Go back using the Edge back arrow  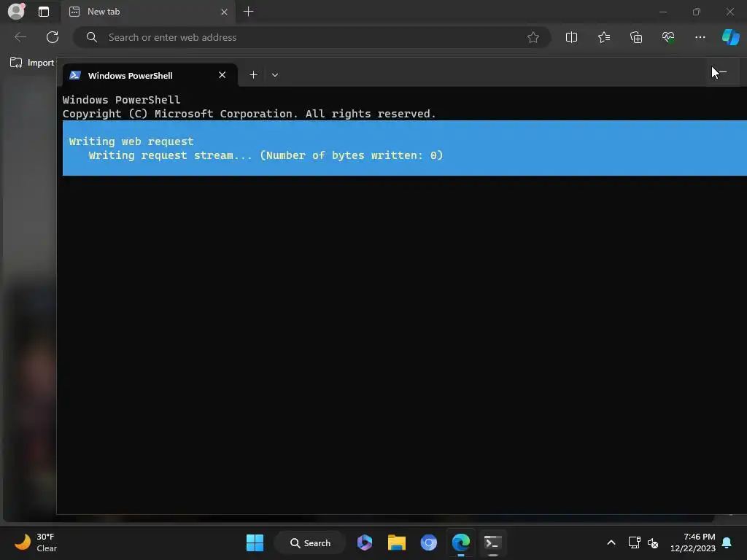pos(20,37)
